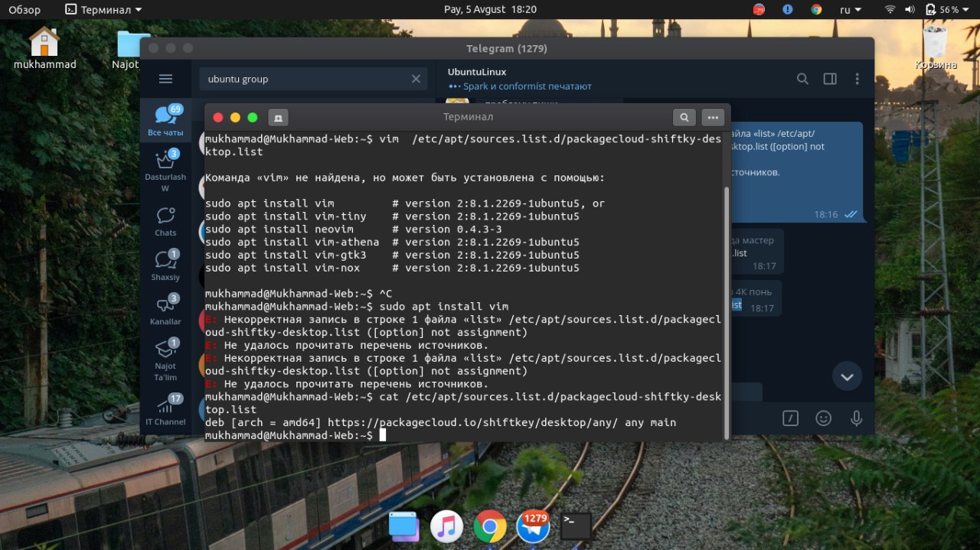Select Chats folder in Telegram sidebar
This screenshot has width=980, height=550.
click(x=165, y=221)
